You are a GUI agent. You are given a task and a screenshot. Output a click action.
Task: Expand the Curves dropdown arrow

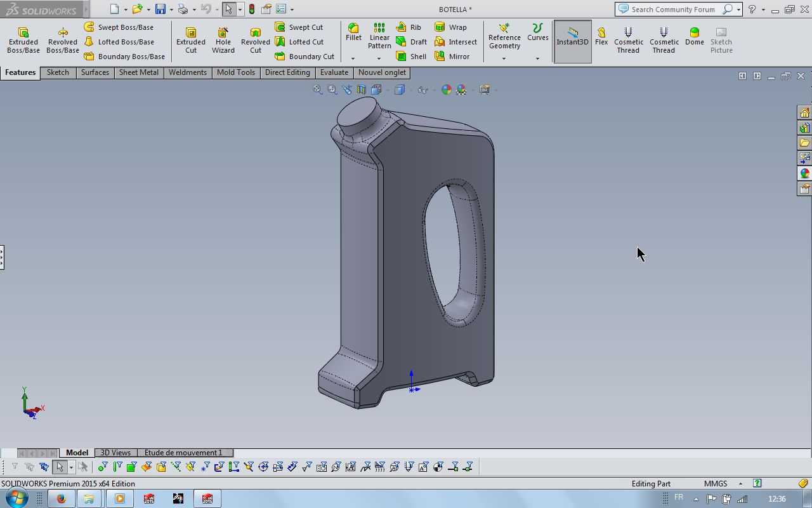537,58
